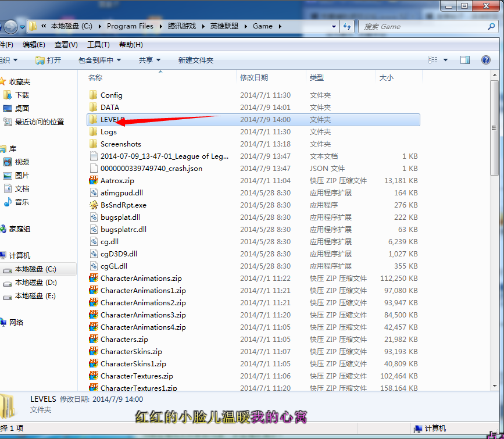Select the Logs folder icon
This screenshot has height=439, width=504.
93,131
